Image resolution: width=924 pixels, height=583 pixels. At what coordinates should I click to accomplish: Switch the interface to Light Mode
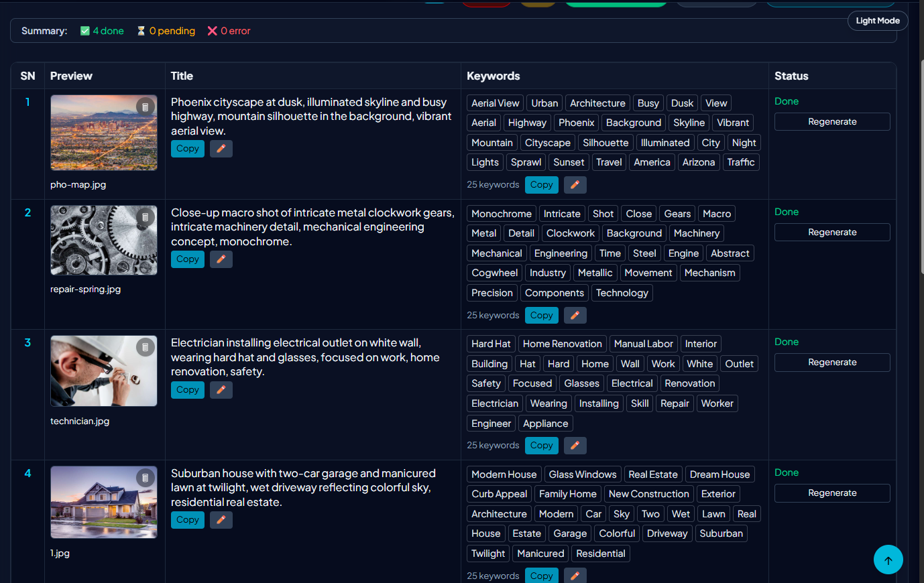point(877,20)
